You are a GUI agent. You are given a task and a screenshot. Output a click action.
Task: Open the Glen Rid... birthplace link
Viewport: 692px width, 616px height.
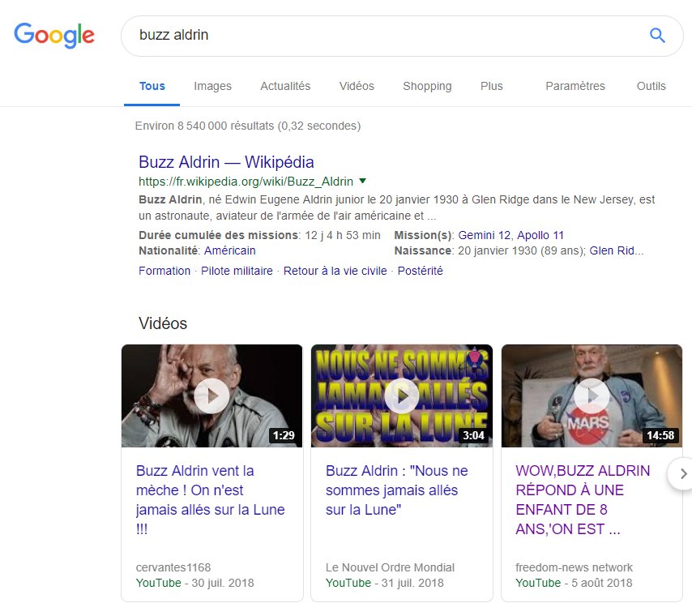617,250
